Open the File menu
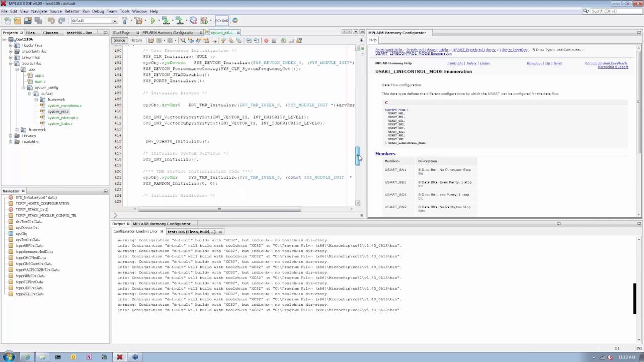The width and height of the screenshot is (644, 362). pos(5,11)
